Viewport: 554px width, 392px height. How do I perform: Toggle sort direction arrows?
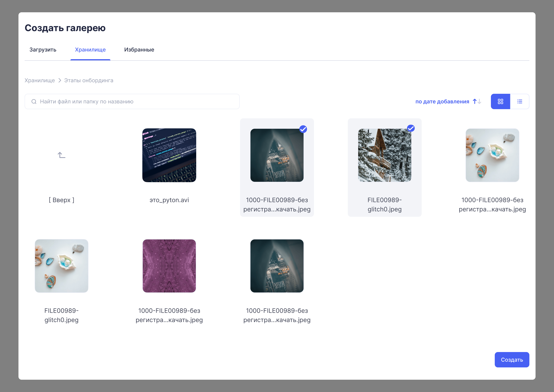pyautogui.click(x=477, y=101)
